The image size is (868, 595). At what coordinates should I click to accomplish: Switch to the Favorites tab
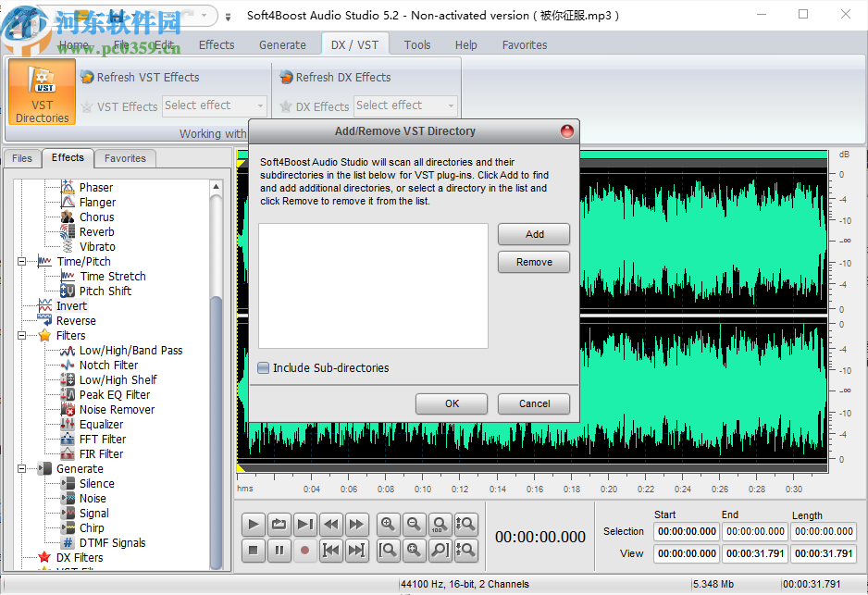click(x=125, y=158)
